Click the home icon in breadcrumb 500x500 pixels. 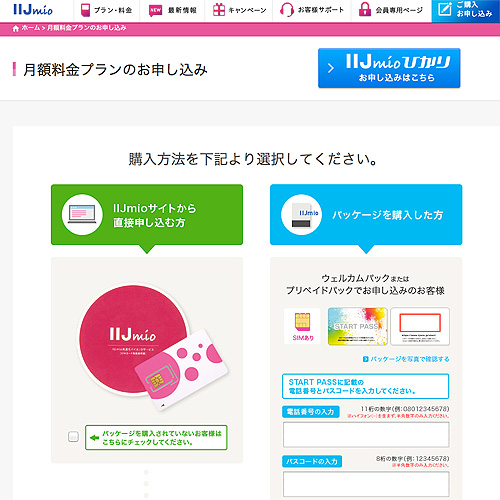coord(16,28)
